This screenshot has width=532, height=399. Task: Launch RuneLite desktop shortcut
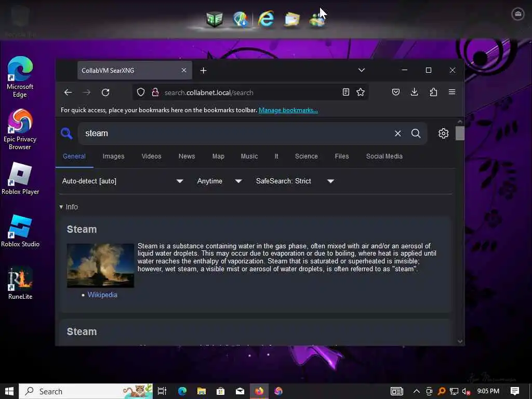pos(20,283)
